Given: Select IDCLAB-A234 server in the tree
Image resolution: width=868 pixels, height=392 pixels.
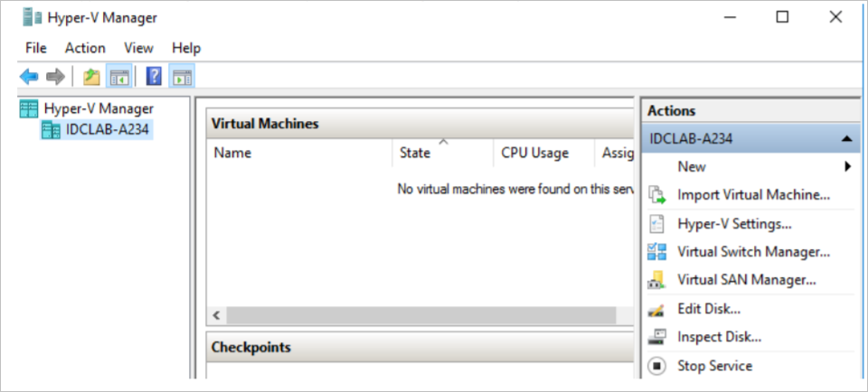Looking at the screenshot, I should pos(107,130).
